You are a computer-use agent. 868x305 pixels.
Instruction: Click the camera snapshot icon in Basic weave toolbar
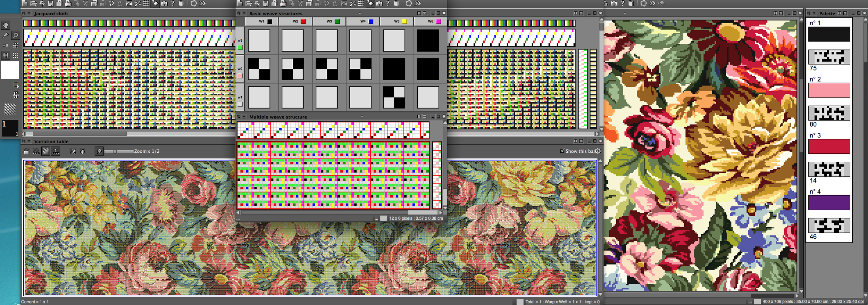pyautogui.click(x=379, y=3)
